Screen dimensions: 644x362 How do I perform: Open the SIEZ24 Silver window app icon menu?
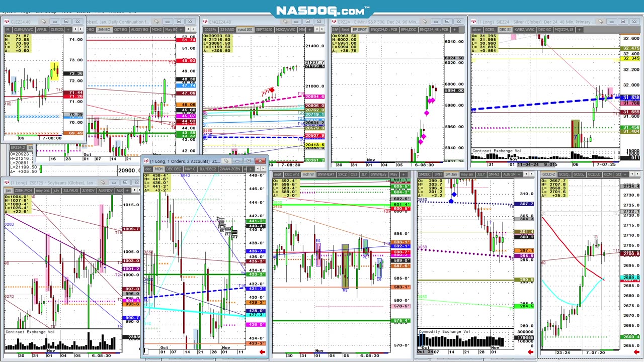(x=473, y=22)
